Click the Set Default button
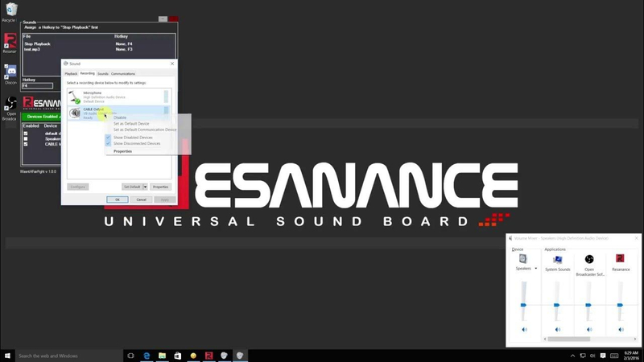This screenshot has width=644, height=362. coord(132,187)
